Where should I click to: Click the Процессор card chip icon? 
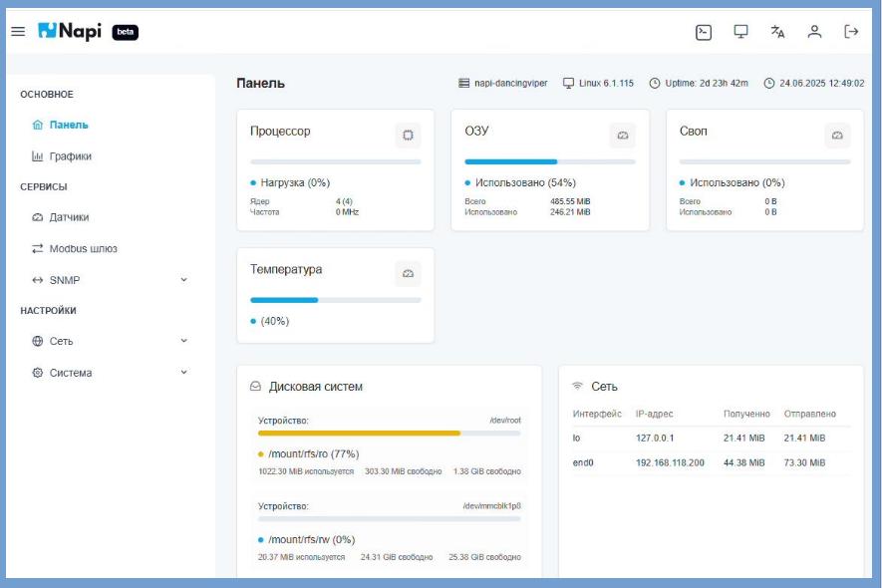pyautogui.click(x=408, y=135)
